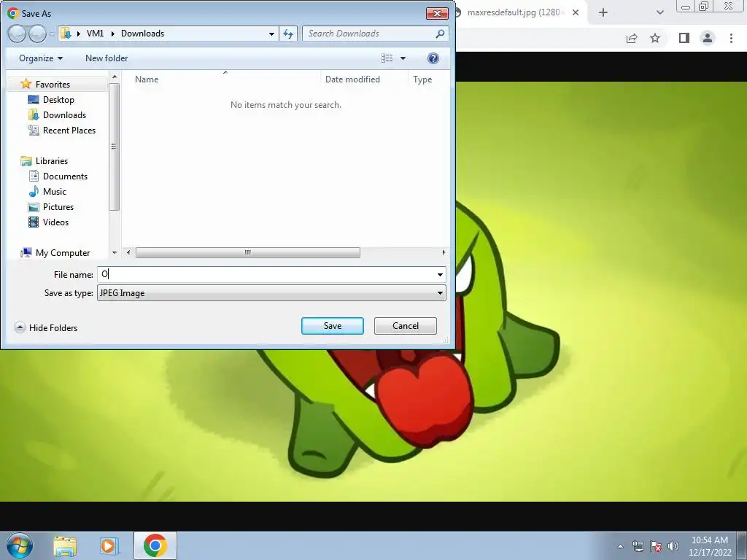The width and height of the screenshot is (747, 560).
Task: Sort by the Type column header
Action: pos(422,79)
